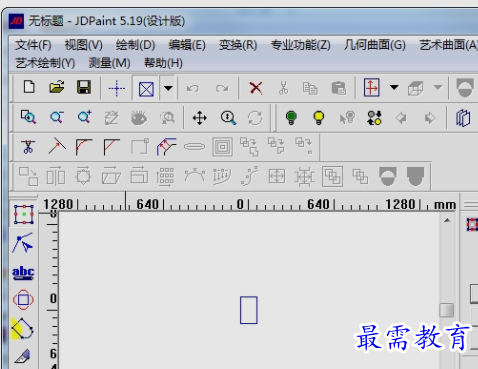The width and height of the screenshot is (478, 369).
Task: Open the 专业功能(Z) menu
Action: pos(300,45)
